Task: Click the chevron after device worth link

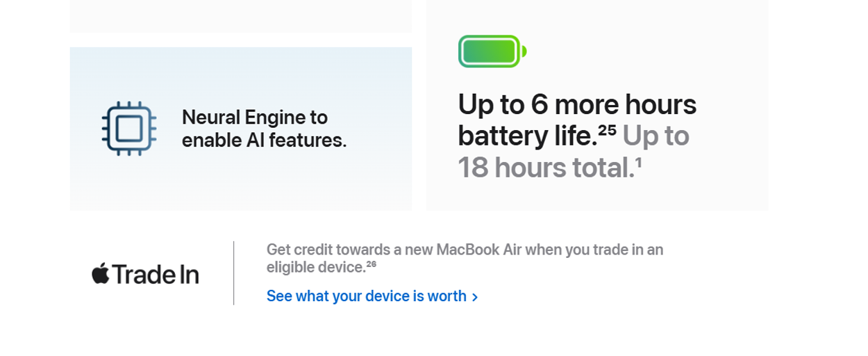Action: (x=475, y=298)
